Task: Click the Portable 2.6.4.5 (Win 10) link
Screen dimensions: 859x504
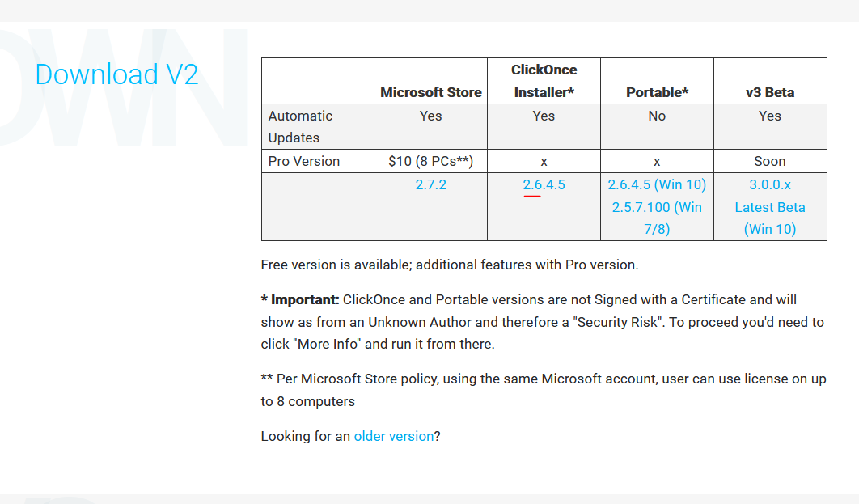Action: [657, 184]
